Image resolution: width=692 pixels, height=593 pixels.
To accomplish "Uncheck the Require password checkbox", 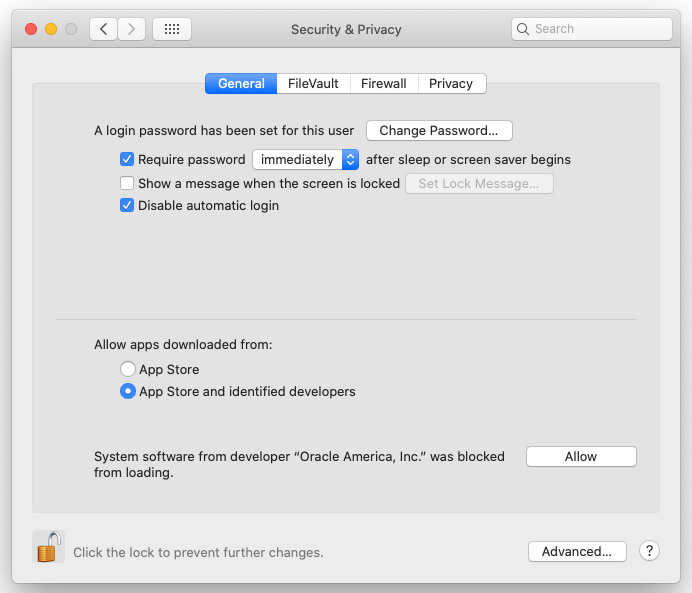I will [x=127, y=159].
